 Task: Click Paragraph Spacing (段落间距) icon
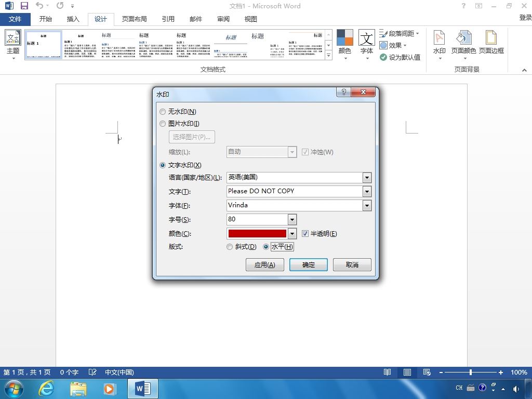383,33
